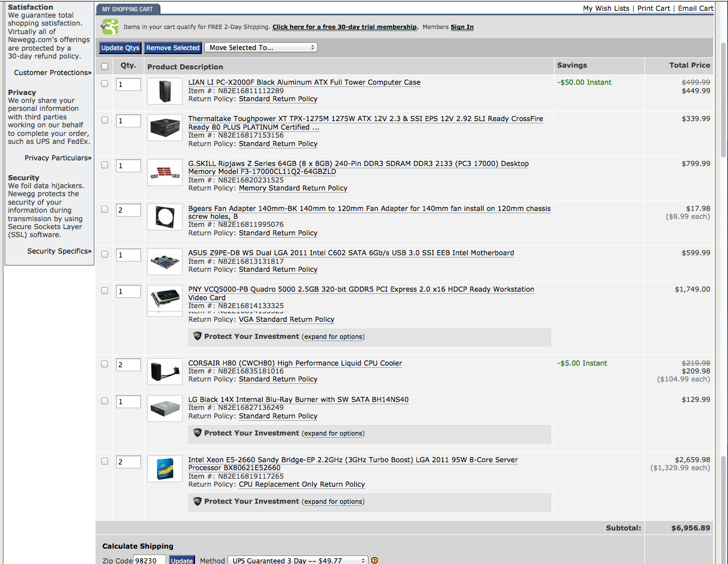Open the LG Blu-Ray burner thumbnail
The width and height of the screenshot is (728, 564).
(x=165, y=408)
